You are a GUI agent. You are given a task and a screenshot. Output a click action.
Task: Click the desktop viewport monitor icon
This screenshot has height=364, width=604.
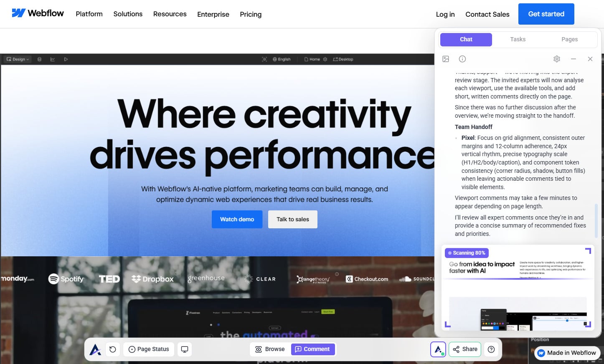click(x=185, y=349)
